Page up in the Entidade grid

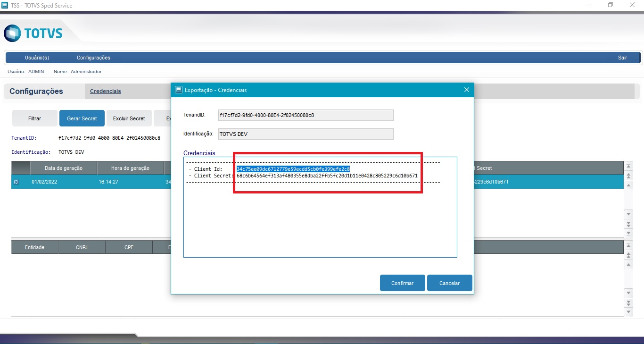[628, 255]
